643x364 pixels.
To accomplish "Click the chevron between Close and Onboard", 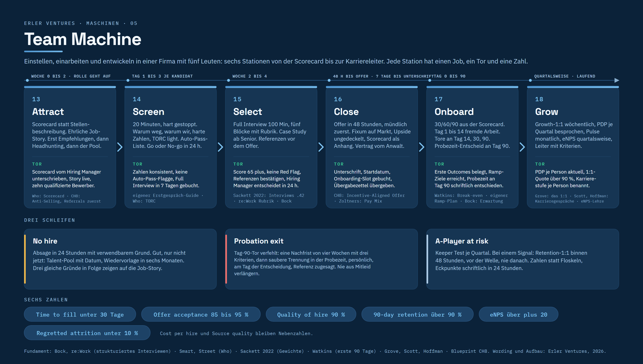I will (x=422, y=147).
